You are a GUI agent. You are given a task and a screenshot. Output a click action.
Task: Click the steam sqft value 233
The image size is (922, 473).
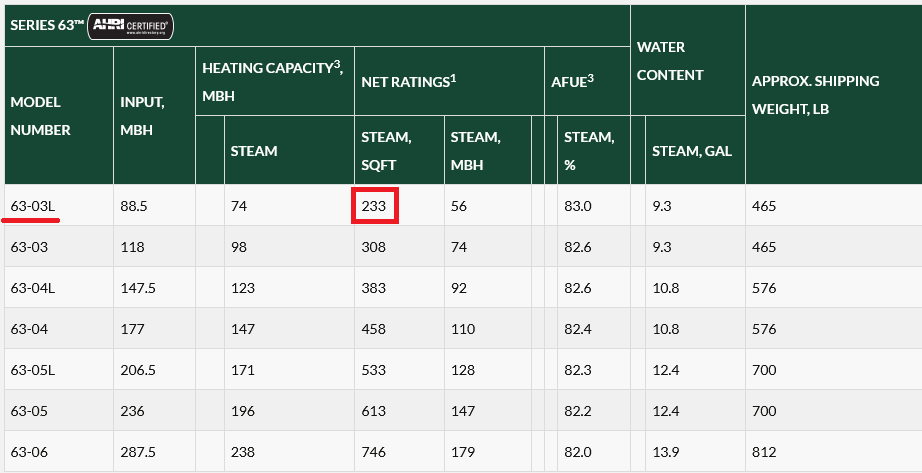374,206
